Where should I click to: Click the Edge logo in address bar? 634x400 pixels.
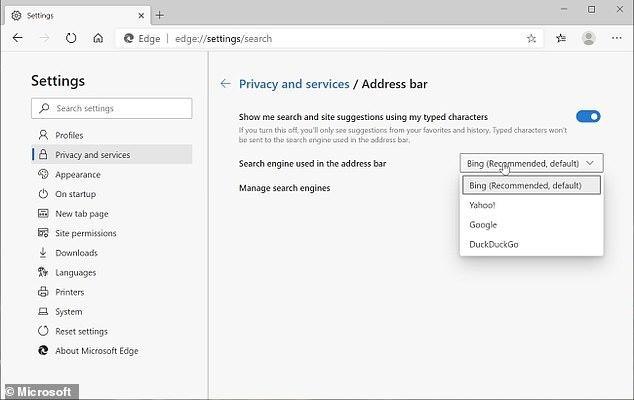(x=129, y=38)
